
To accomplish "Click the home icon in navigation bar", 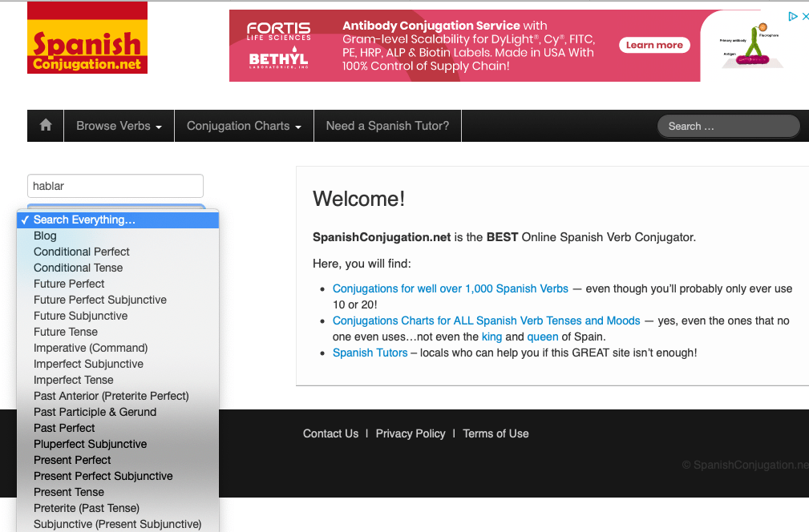I will tap(46, 126).
